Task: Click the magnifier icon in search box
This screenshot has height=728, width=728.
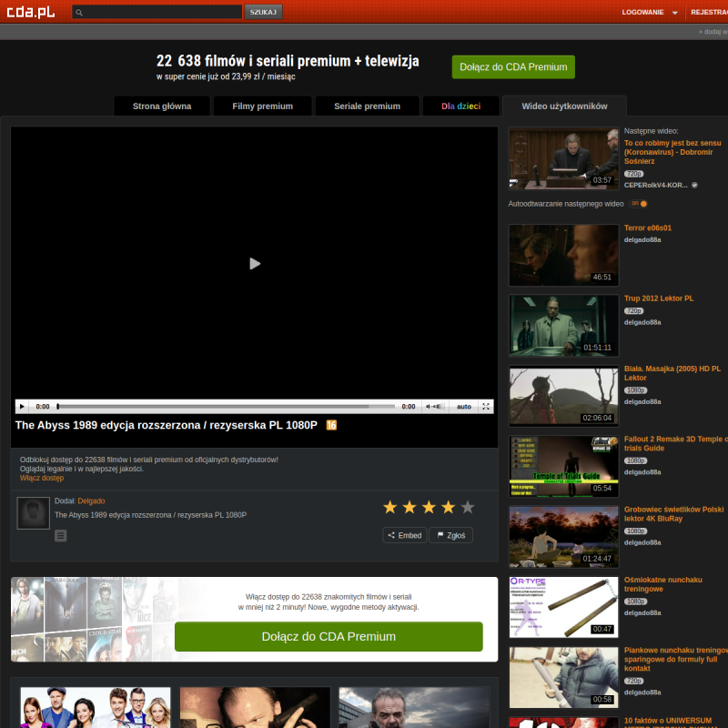Action: tap(79, 13)
